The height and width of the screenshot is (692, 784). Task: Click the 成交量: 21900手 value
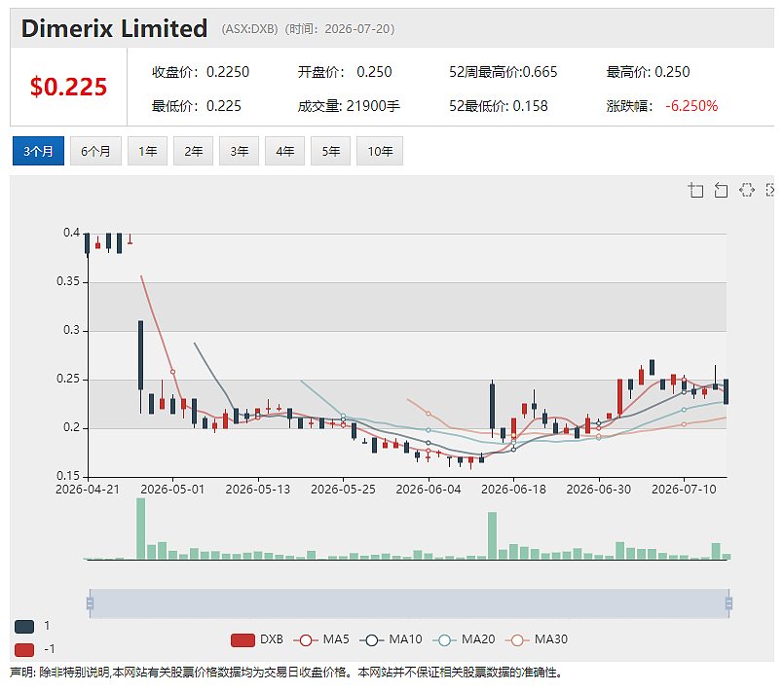pos(349,106)
